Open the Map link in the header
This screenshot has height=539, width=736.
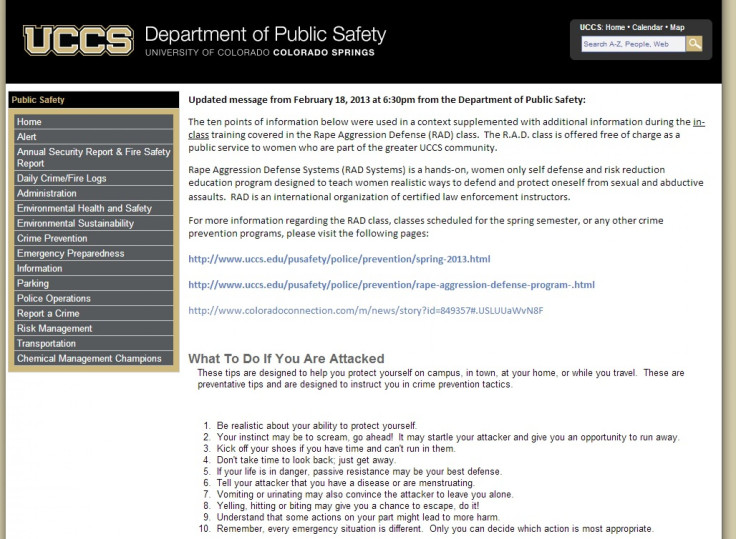coord(677,27)
